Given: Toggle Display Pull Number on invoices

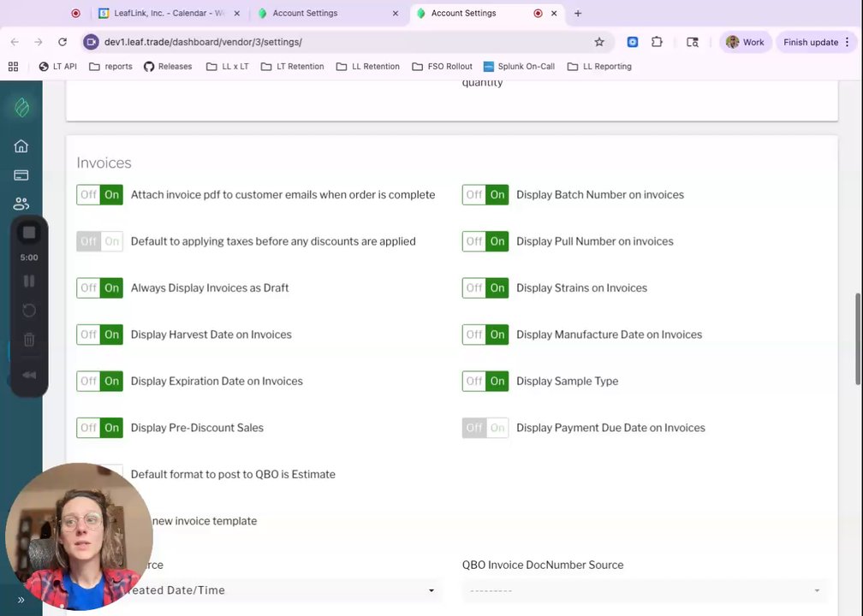Looking at the screenshot, I should tap(485, 241).
